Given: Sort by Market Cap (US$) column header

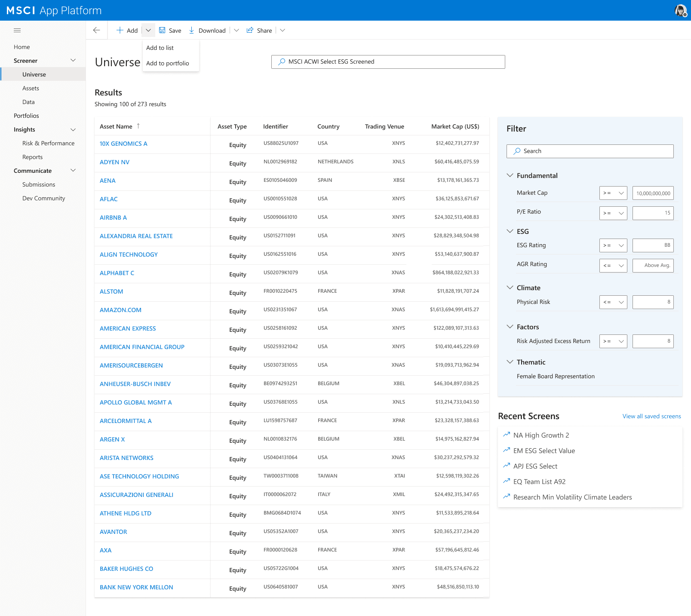Looking at the screenshot, I should point(455,126).
